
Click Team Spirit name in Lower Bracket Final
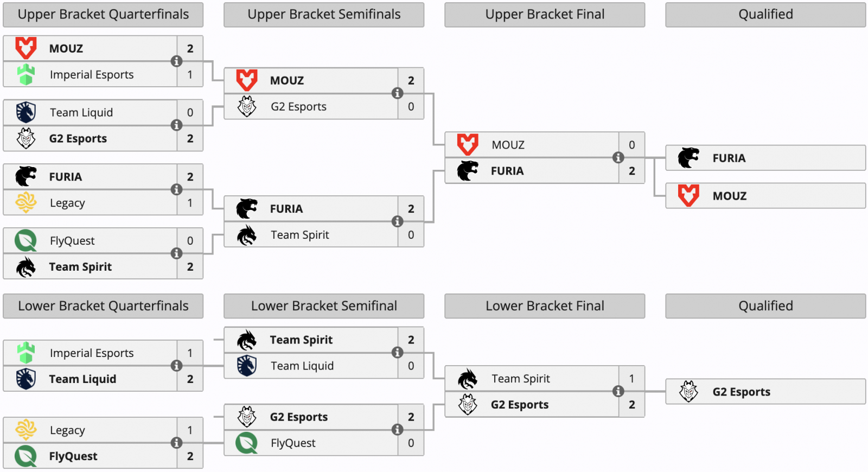(x=521, y=379)
